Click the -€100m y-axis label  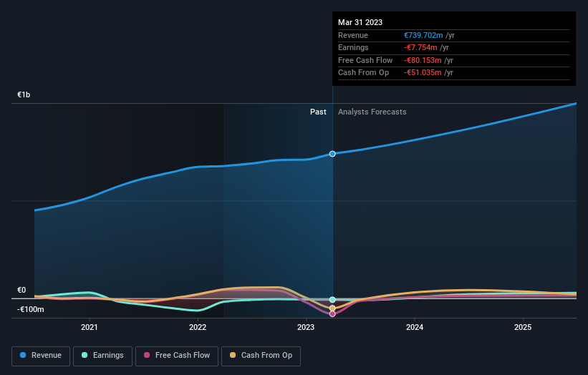click(30, 309)
